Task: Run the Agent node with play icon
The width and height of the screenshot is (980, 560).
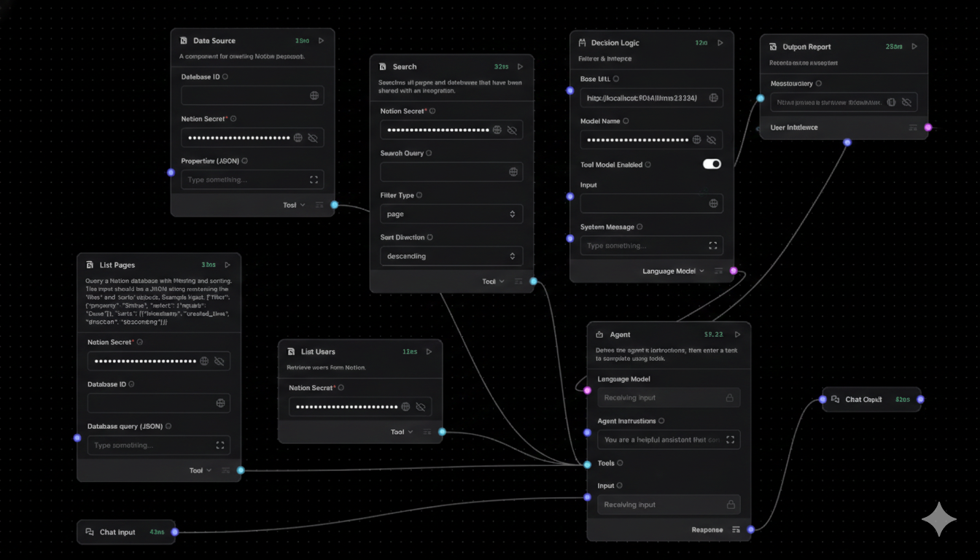Action: tap(737, 335)
